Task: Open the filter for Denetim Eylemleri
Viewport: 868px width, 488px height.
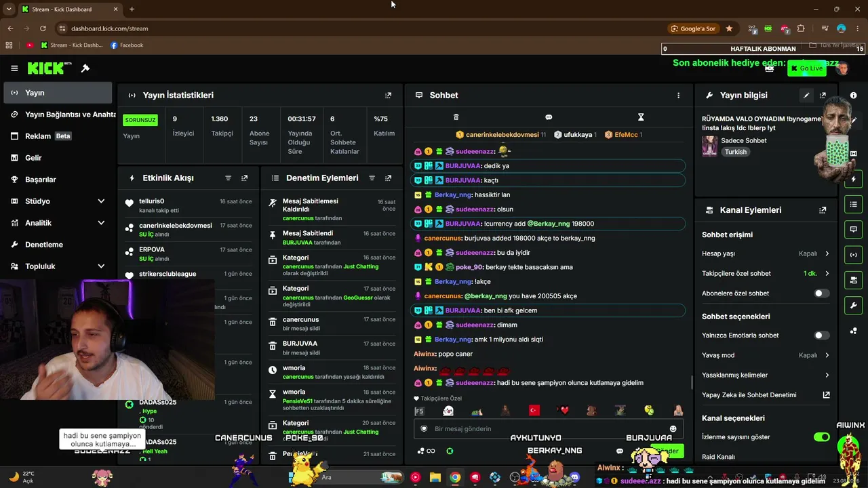Action: (372, 178)
